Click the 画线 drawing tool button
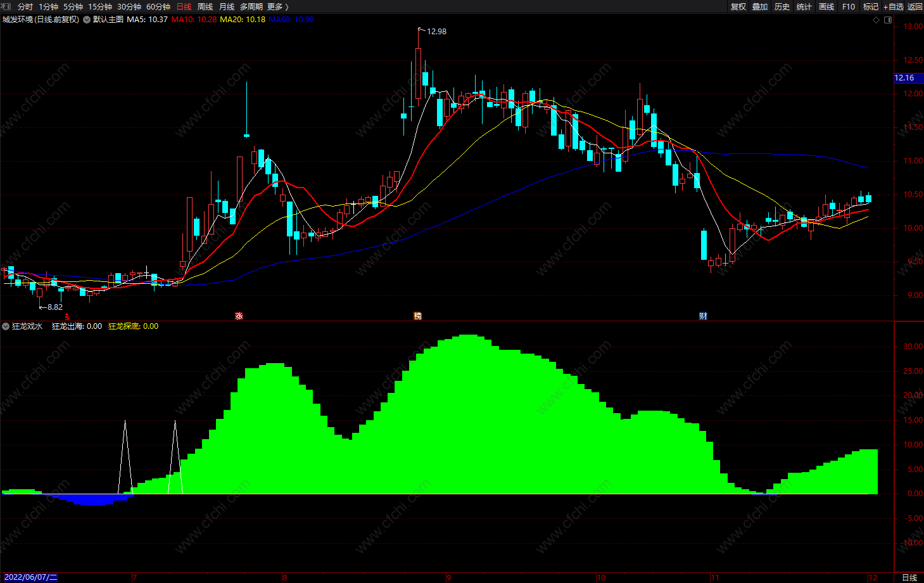The image size is (924, 583). coord(826,6)
